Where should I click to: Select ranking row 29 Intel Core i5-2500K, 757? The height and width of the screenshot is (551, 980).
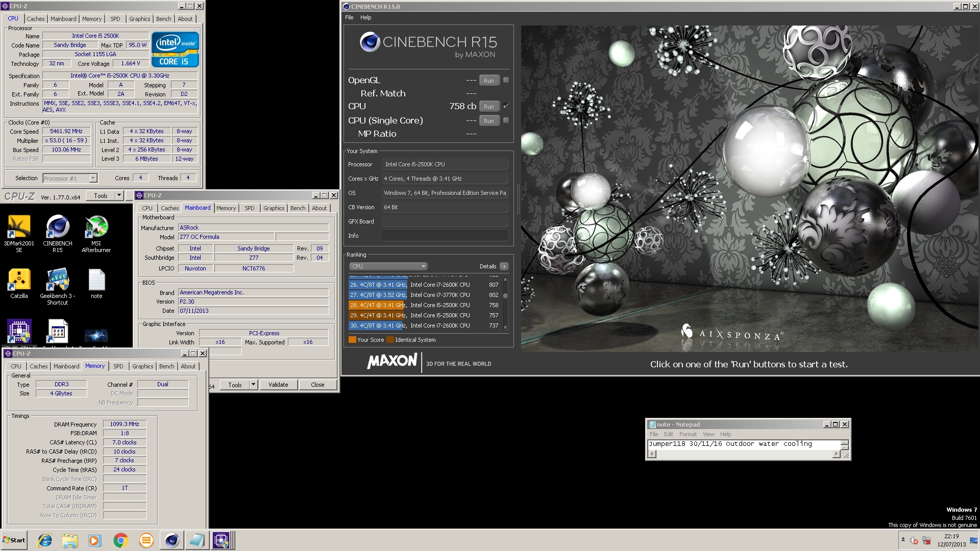(425, 315)
